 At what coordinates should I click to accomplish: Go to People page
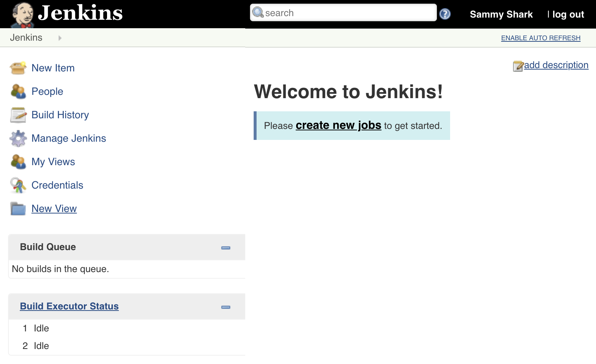(47, 92)
